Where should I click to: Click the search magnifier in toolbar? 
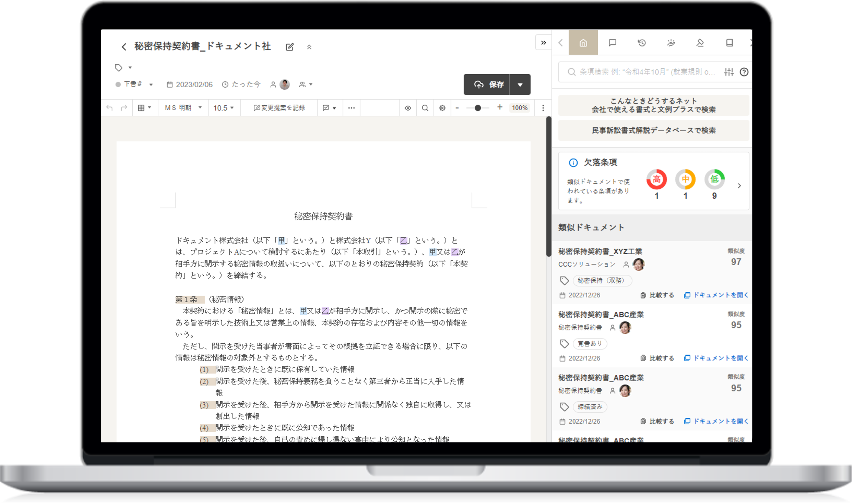click(425, 108)
